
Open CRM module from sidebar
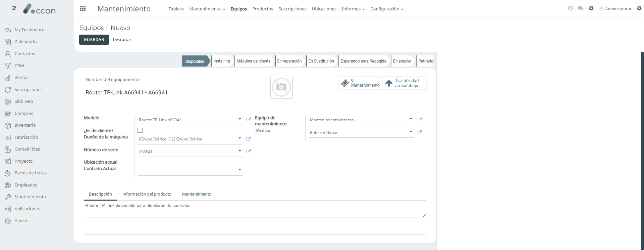pos(19,66)
